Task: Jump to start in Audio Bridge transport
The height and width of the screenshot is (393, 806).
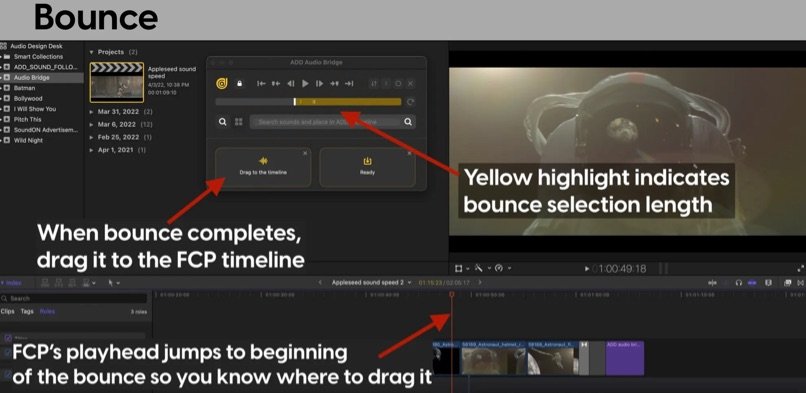Action: (x=261, y=83)
